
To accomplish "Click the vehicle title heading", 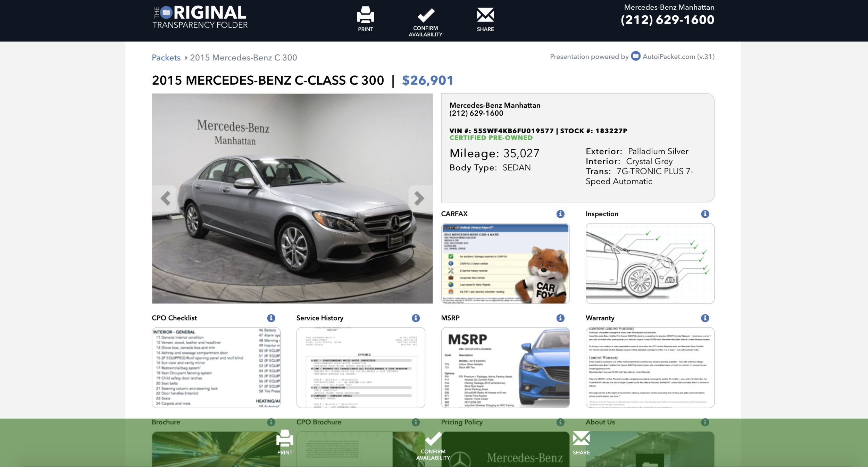I will [x=268, y=81].
